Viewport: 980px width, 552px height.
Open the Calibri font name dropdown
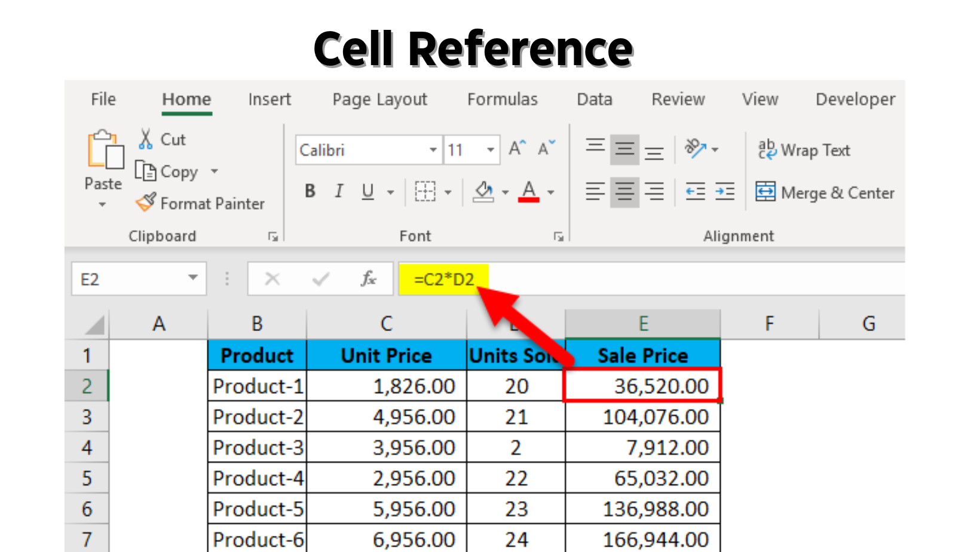433,150
